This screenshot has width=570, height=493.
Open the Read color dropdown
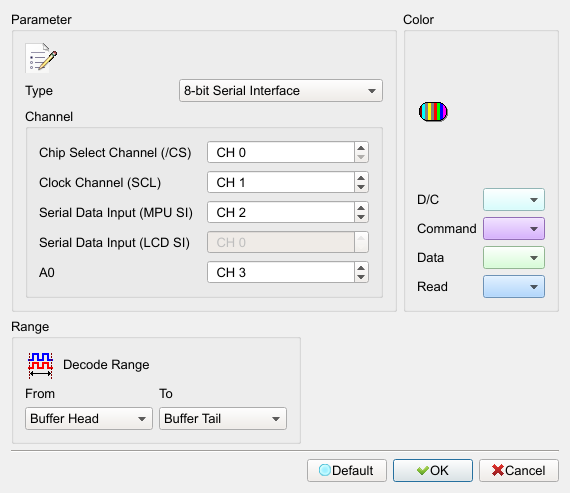[x=514, y=287]
